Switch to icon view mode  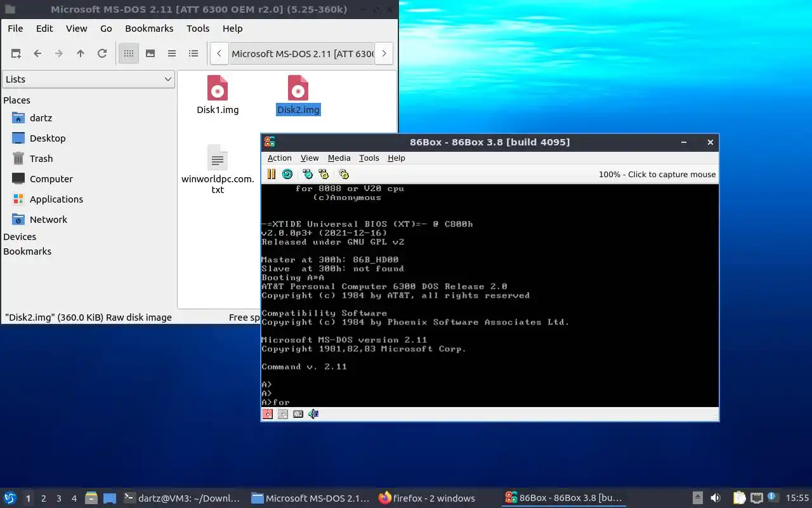pos(129,54)
